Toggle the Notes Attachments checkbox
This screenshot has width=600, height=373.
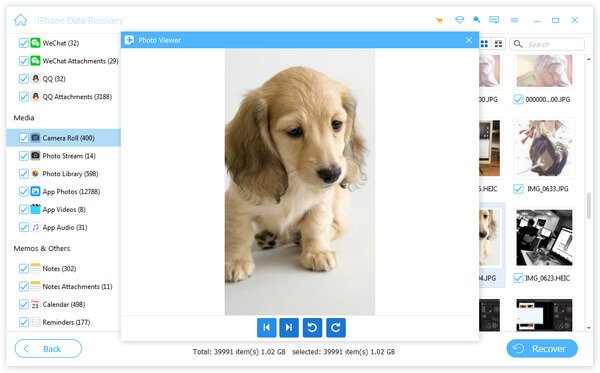pos(24,286)
